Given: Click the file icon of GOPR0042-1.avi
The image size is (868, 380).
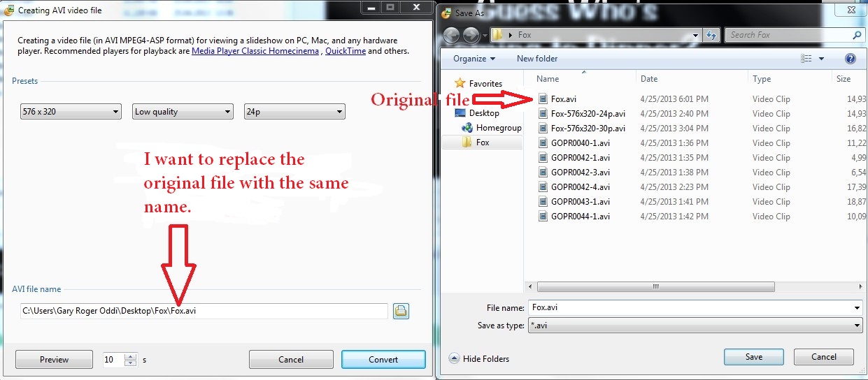Looking at the screenshot, I should [543, 158].
